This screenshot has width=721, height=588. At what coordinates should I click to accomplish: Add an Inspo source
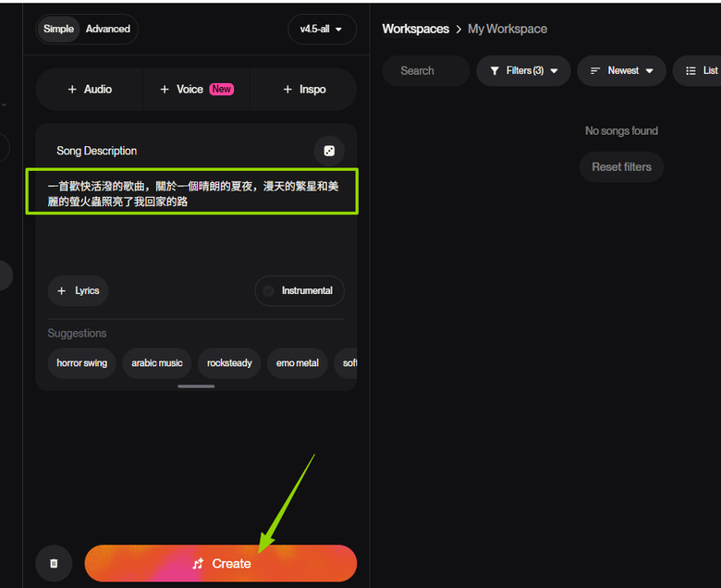click(304, 89)
